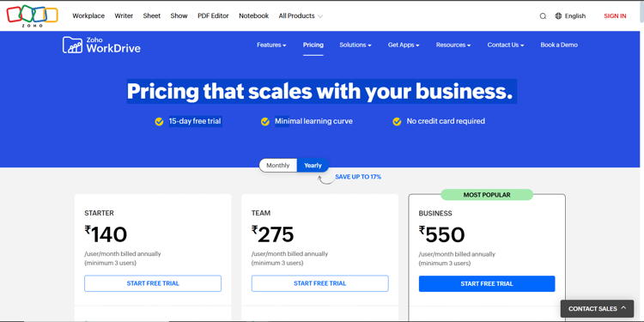Click the SIGN IN link

point(615,16)
